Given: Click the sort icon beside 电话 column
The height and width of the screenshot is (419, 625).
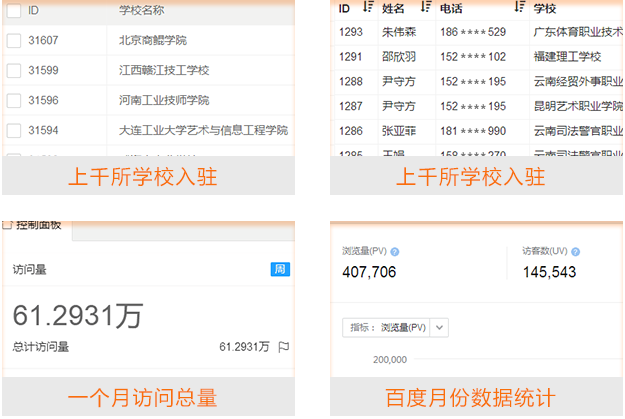Looking at the screenshot, I should click(519, 8).
